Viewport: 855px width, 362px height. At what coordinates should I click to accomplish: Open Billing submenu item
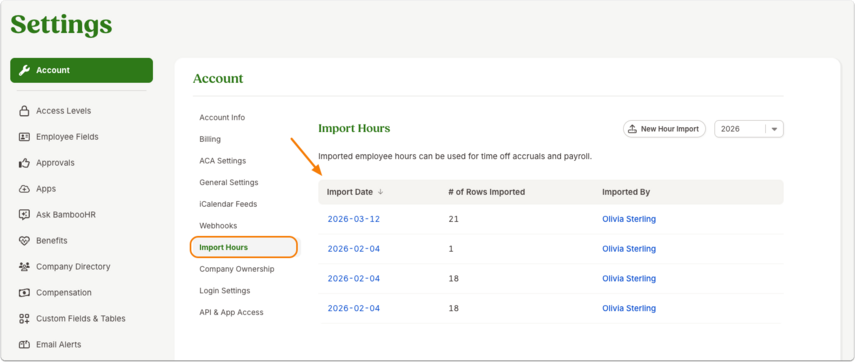point(210,140)
